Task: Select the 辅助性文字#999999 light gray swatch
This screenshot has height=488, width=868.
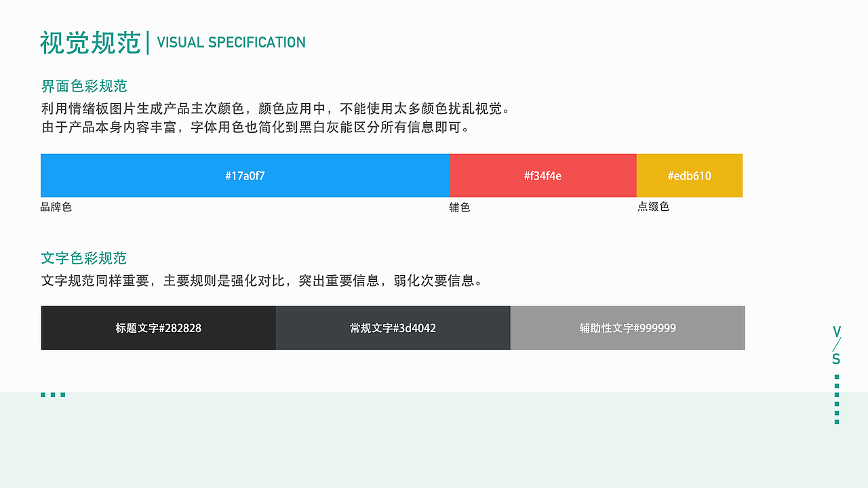Action: coord(627,328)
